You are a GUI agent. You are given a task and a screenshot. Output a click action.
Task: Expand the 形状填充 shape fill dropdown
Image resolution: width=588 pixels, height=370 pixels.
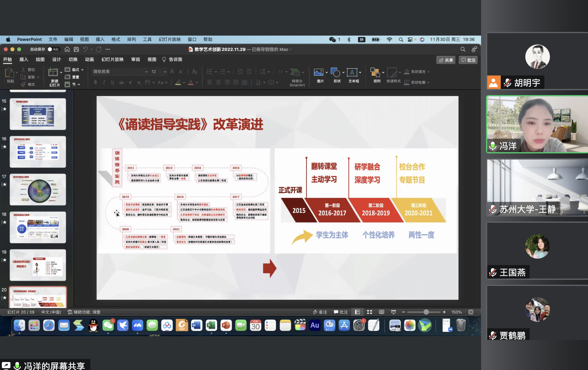coord(428,72)
